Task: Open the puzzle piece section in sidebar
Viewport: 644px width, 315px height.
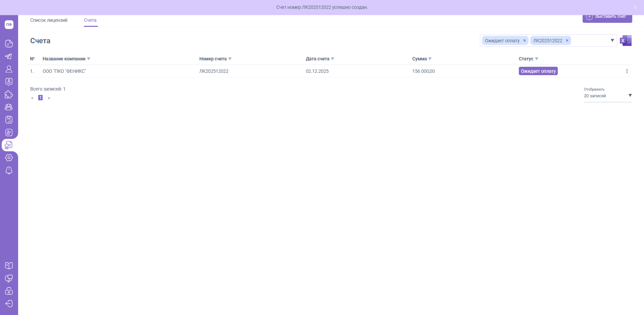Action: tap(9, 95)
